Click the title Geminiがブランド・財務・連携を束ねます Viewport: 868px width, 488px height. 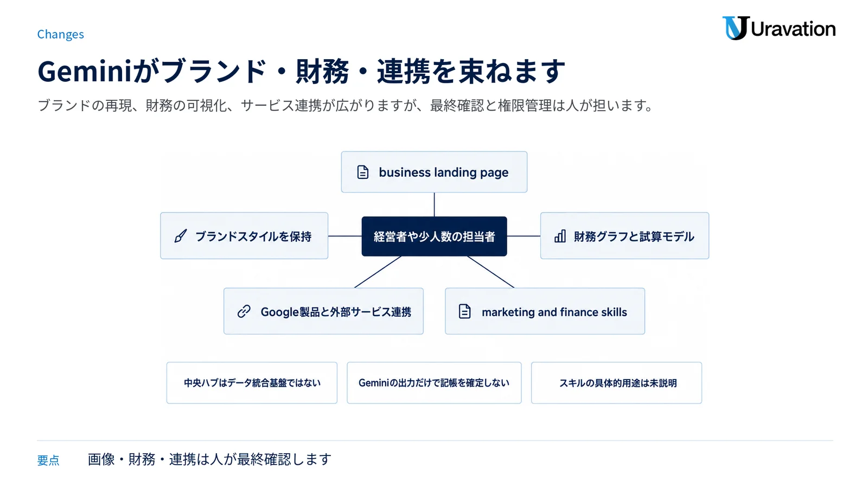click(302, 72)
